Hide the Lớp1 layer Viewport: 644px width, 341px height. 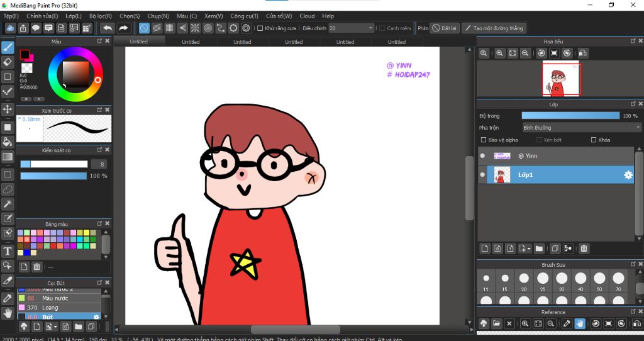(x=482, y=175)
